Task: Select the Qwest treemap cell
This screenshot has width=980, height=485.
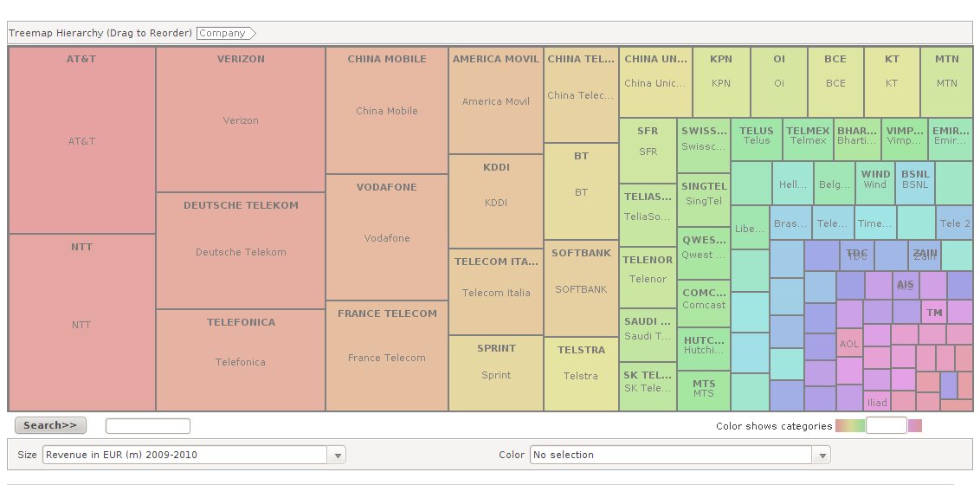Action: coord(704,253)
